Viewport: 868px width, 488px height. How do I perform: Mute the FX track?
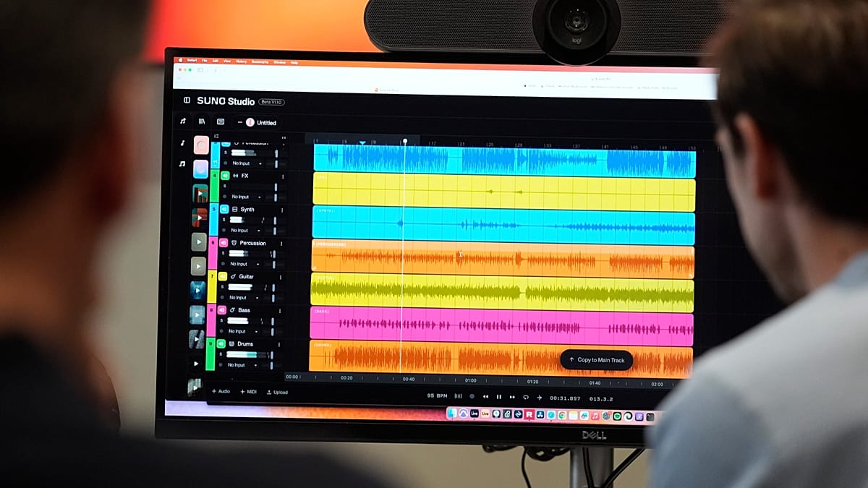click(x=225, y=176)
